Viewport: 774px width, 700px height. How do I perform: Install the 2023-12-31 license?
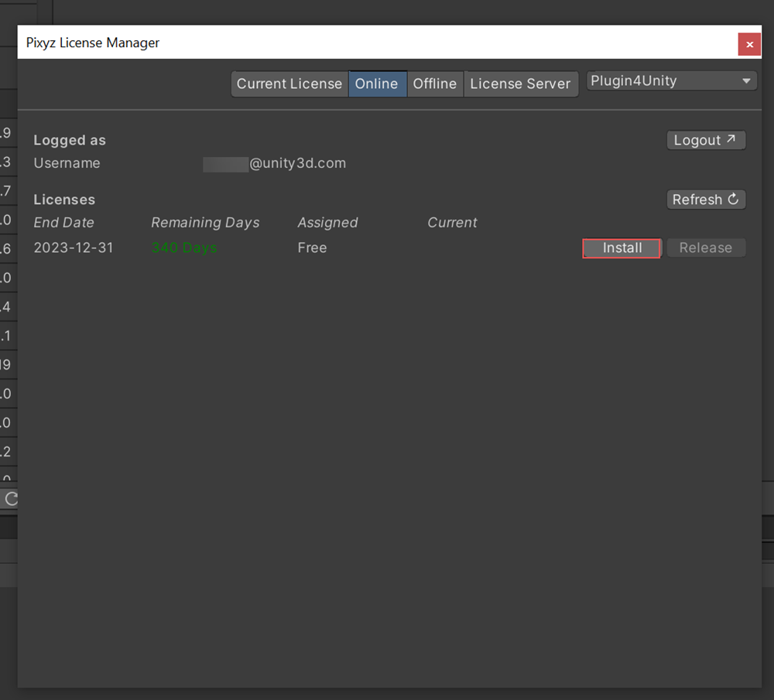tap(622, 248)
